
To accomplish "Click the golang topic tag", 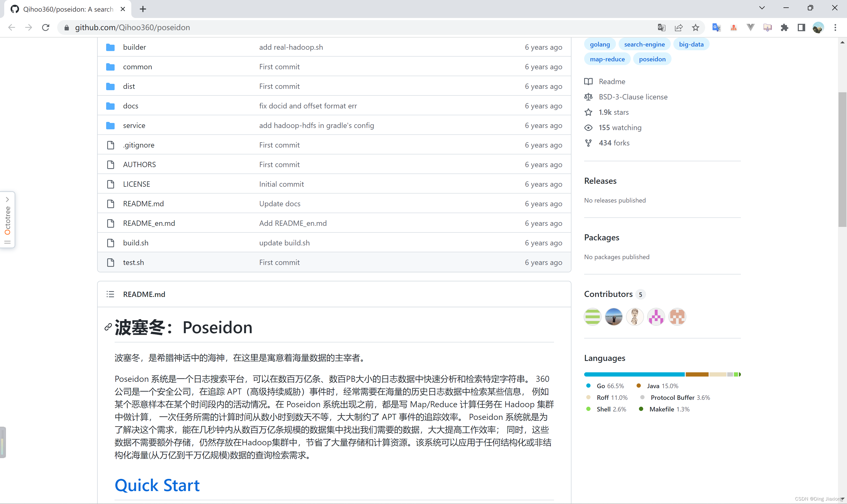I will [x=600, y=44].
